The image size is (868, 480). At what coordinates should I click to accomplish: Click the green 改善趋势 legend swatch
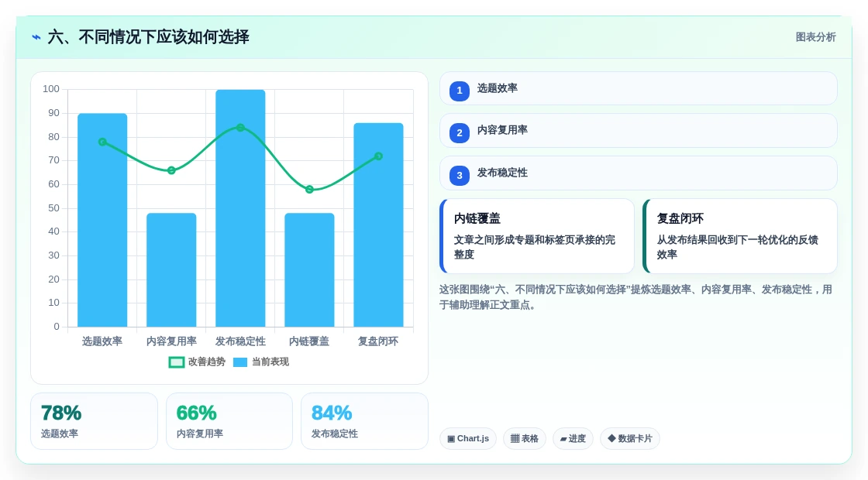pyautogui.click(x=176, y=362)
